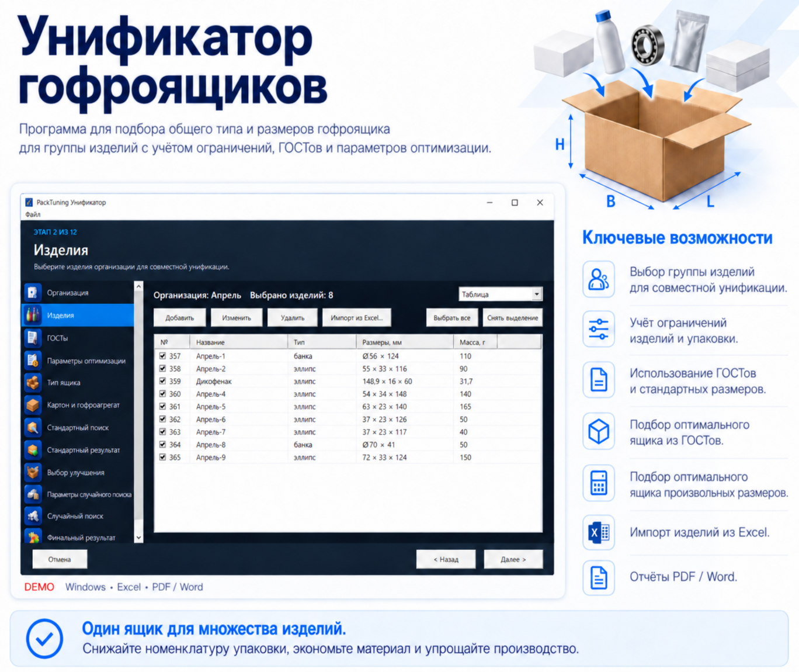The image size is (799, 672).
Task: Uncheck the checkbox for row 358 Апрель-2
Action: pyautogui.click(x=162, y=369)
